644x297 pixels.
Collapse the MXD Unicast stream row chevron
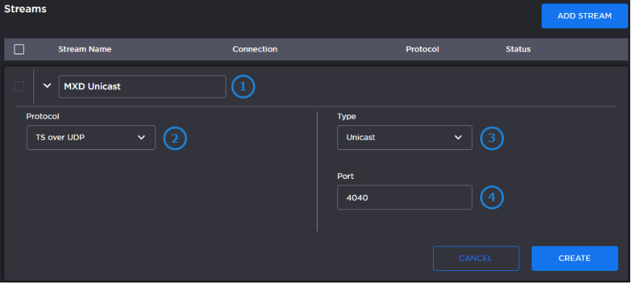click(47, 86)
